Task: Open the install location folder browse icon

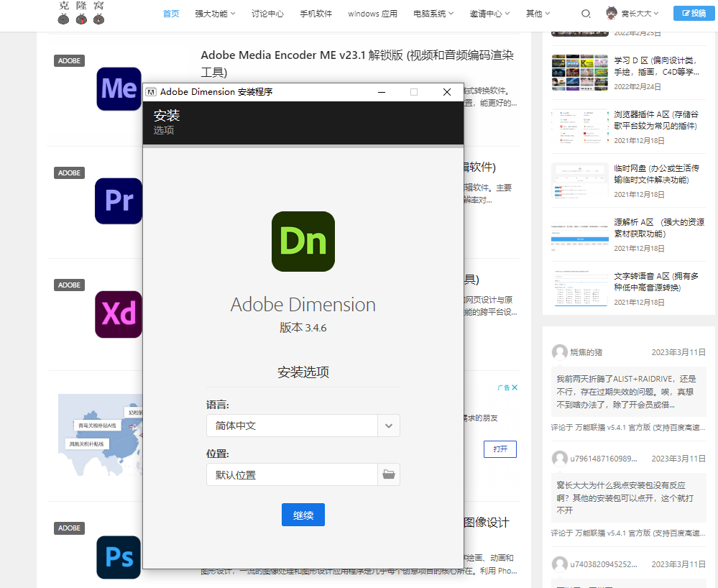Action: (x=389, y=474)
